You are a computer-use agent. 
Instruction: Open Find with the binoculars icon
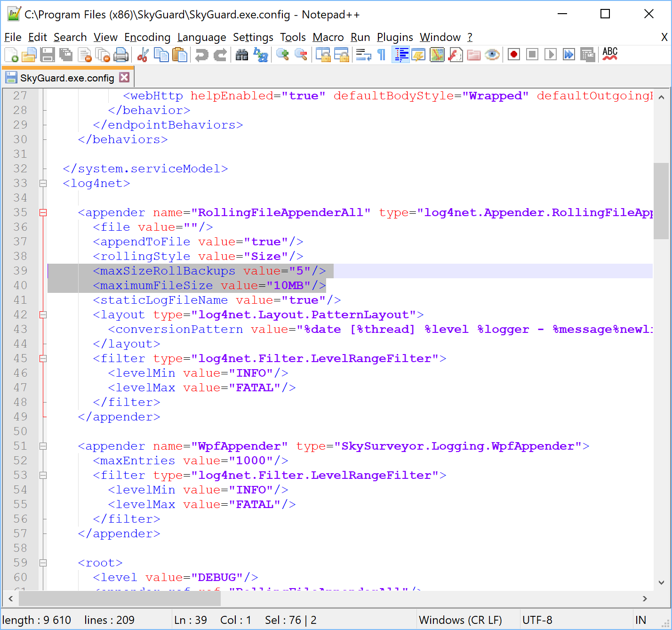pyautogui.click(x=242, y=55)
